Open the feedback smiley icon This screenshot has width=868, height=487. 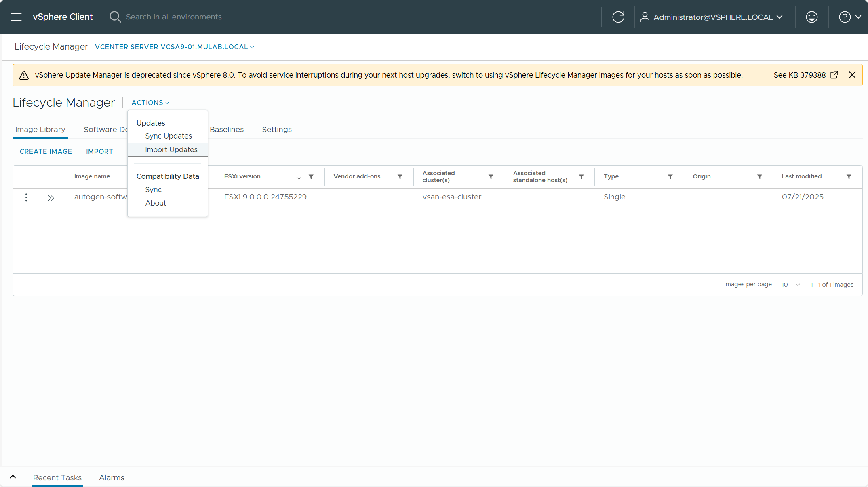pos(811,17)
